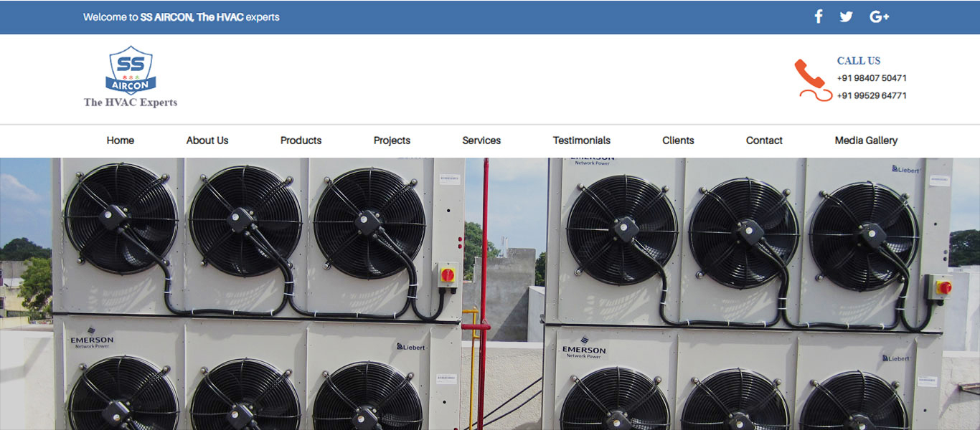Go to the Contact page
The image size is (980, 430).
pos(764,140)
